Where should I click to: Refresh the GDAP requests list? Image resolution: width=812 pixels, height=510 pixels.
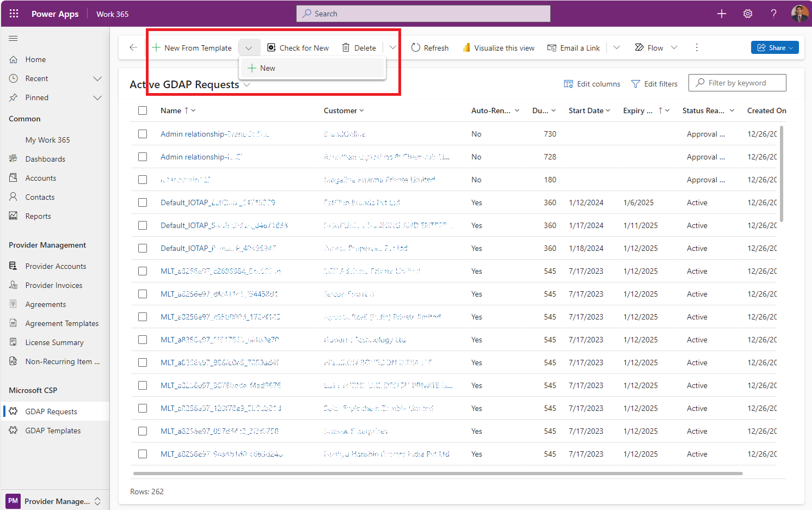coord(430,48)
